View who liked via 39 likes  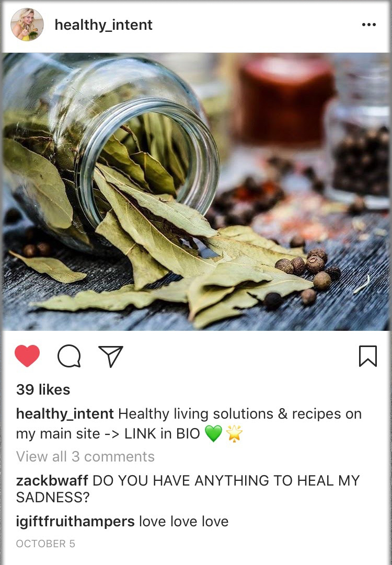click(x=43, y=389)
